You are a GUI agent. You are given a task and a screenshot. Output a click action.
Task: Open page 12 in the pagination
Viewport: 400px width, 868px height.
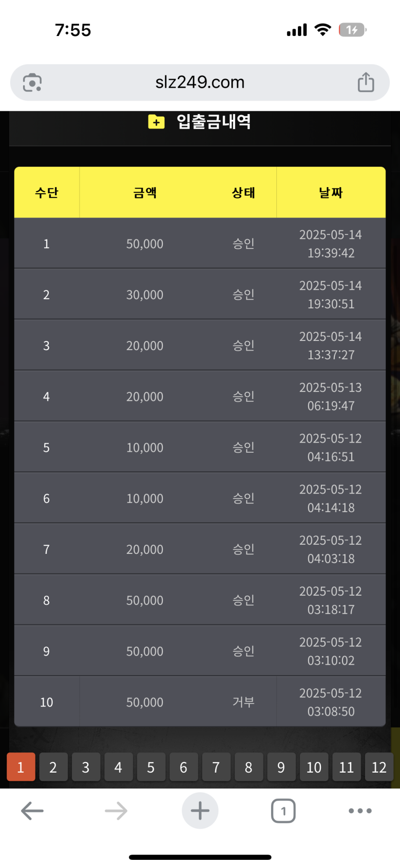coord(379,767)
